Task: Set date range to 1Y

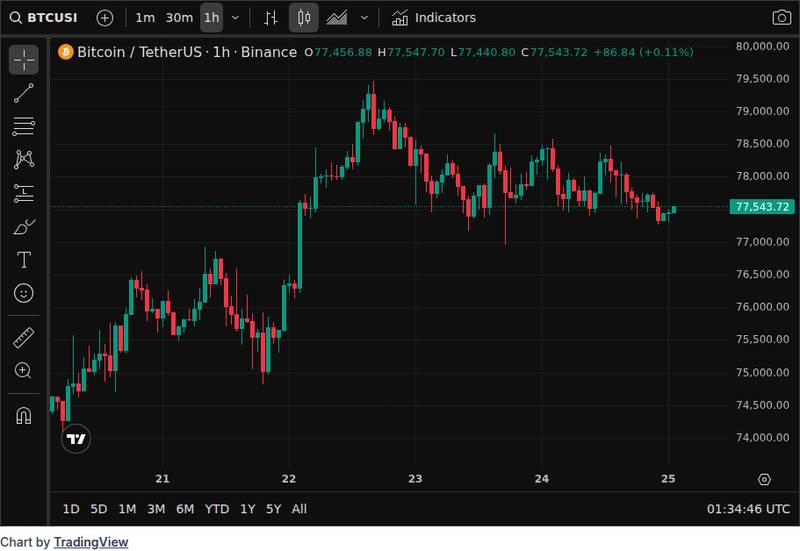Action: coord(247,509)
